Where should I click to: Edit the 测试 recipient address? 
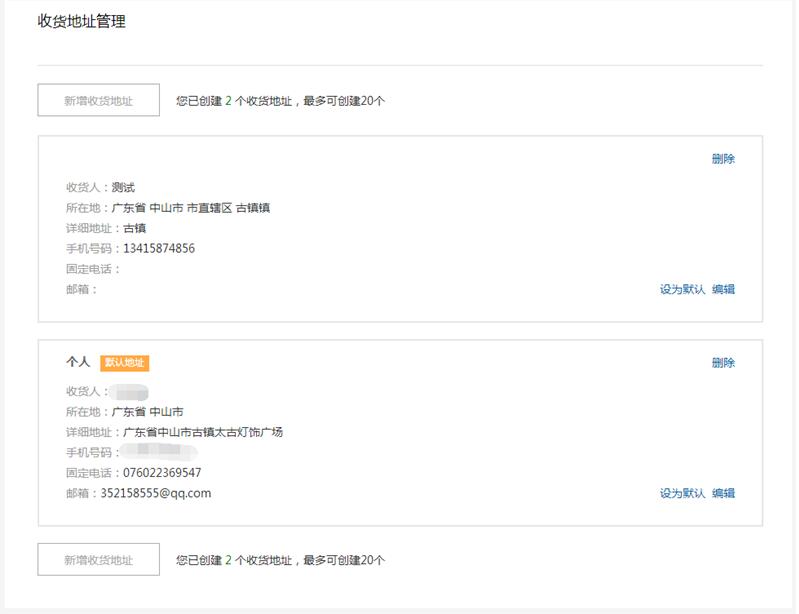coord(723,289)
